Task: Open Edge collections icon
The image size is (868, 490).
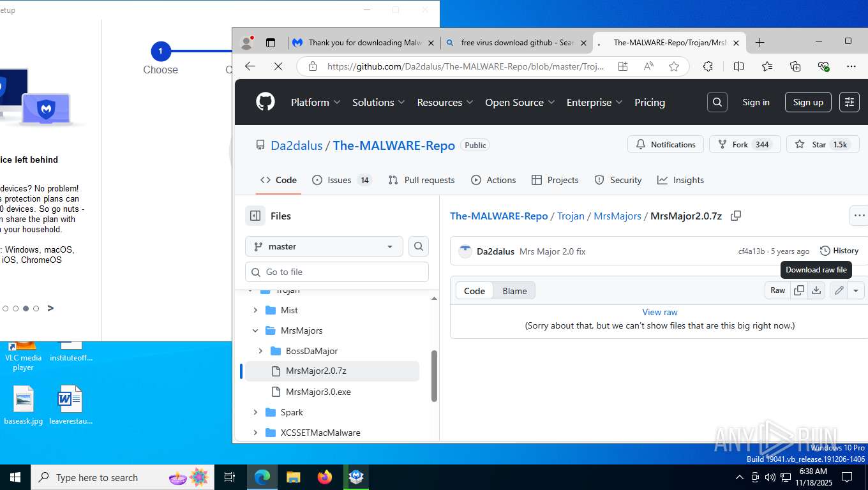Action: click(795, 66)
